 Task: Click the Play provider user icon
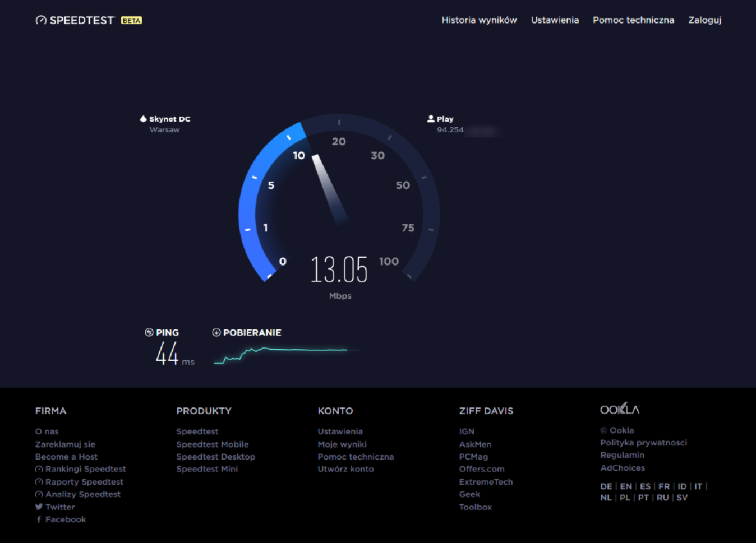(x=431, y=119)
